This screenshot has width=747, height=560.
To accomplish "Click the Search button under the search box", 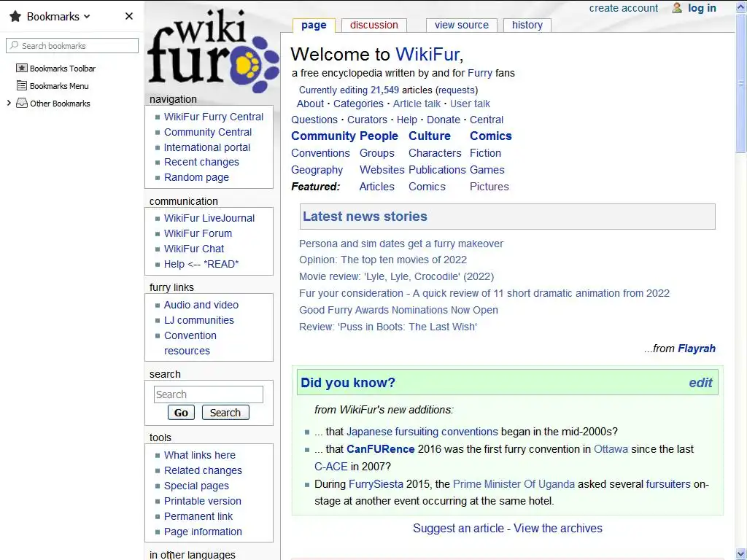I will [x=225, y=413].
